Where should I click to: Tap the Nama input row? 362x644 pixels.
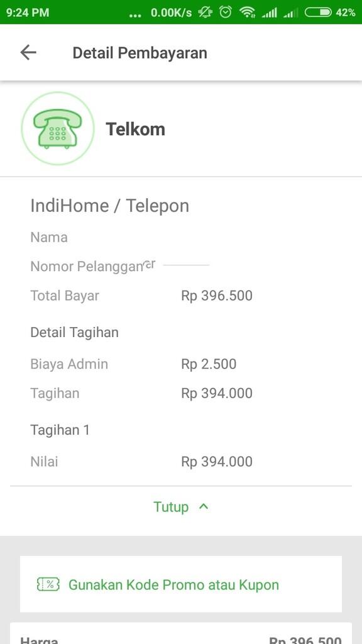[x=49, y=237]
